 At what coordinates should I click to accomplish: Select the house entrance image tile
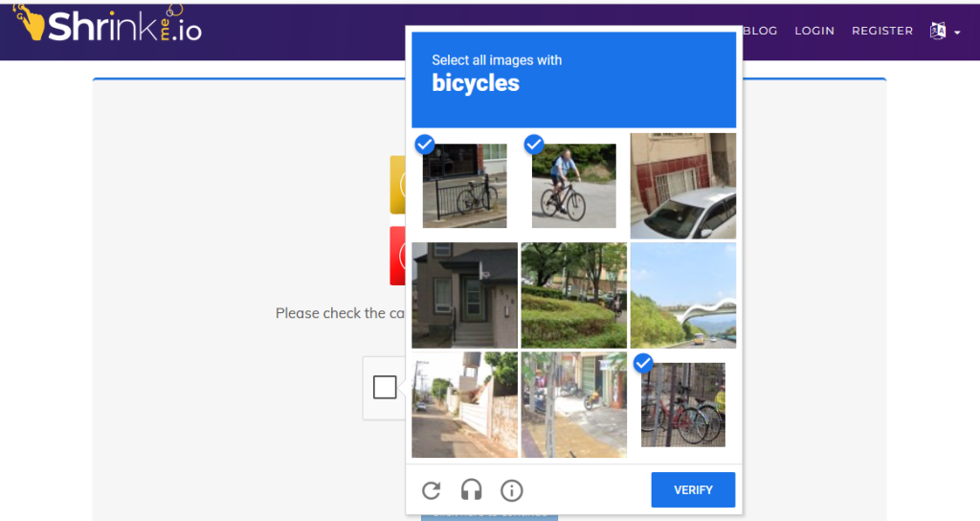[464, 295]
